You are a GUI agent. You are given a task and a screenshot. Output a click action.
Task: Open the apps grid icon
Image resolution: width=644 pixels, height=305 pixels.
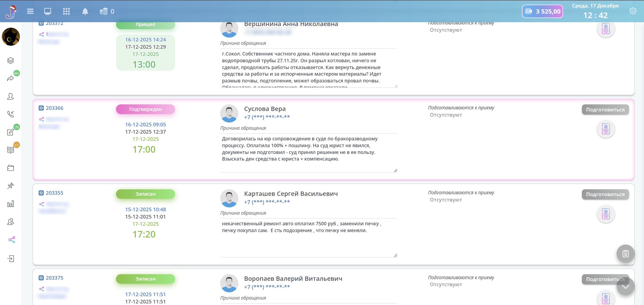click(66, 11)
